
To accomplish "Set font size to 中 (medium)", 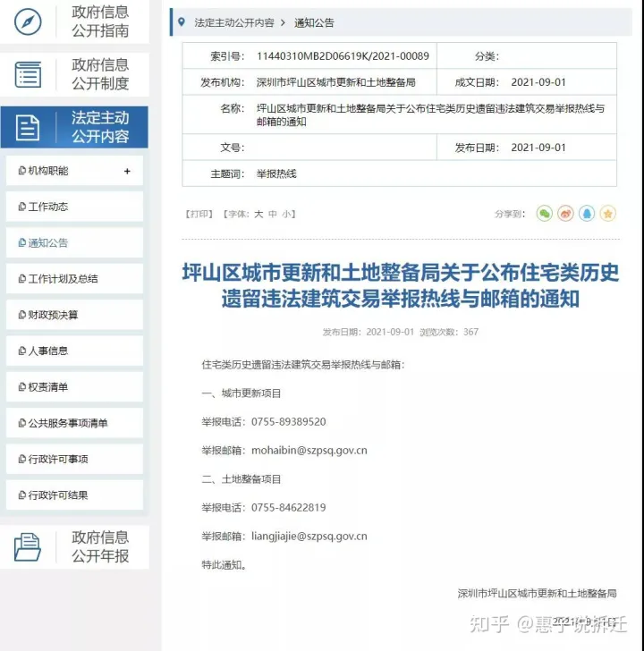I will tap(273, 215).
